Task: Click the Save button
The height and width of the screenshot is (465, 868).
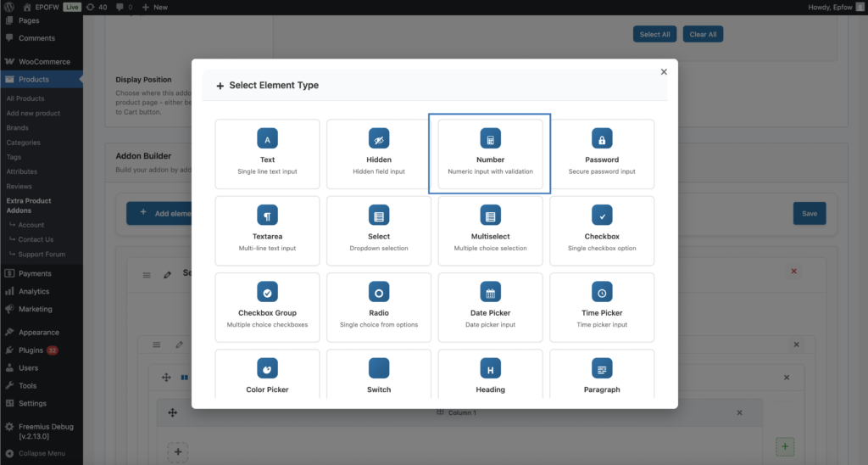Action: pyautogui.click(x=809, y=213)
